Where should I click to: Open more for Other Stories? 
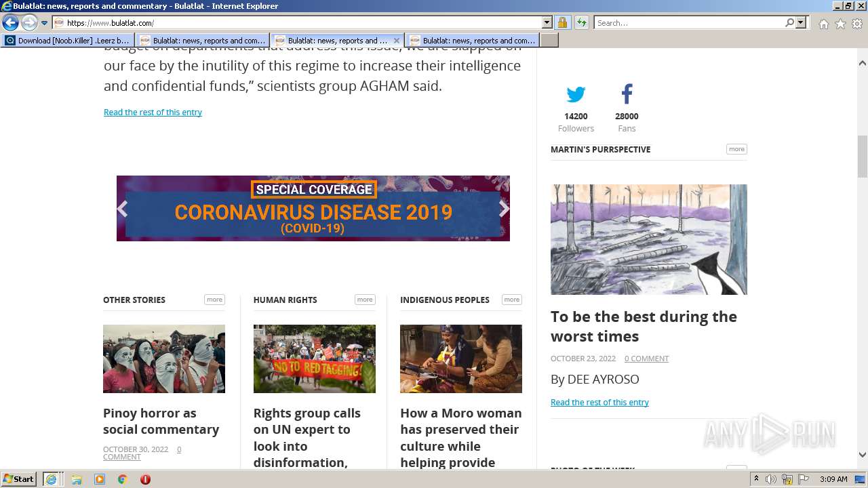point(214,300)
